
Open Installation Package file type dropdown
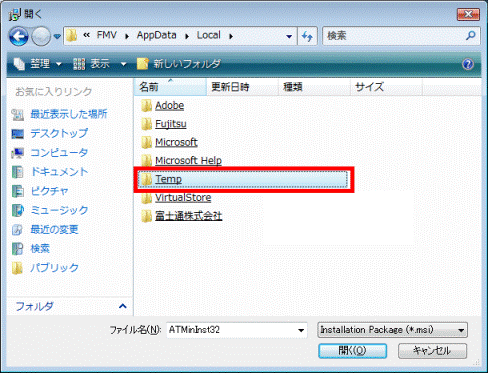pos(392,330)
